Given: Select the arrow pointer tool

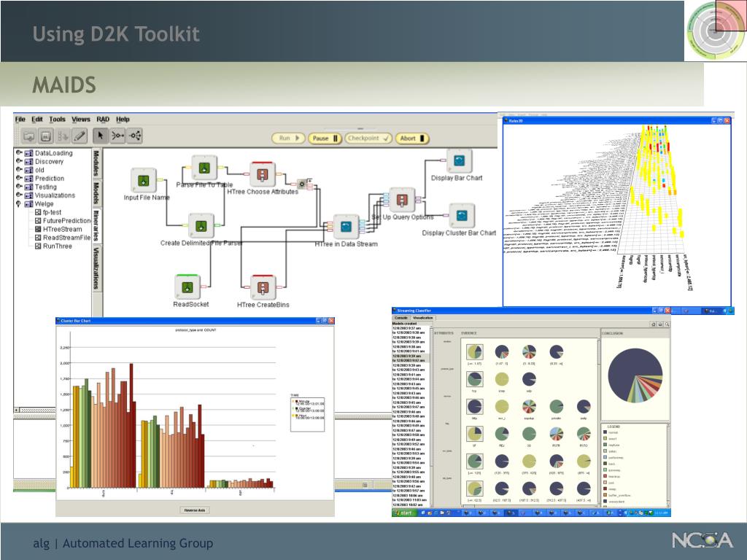Looking at the screenshot, I should point(101,136).
